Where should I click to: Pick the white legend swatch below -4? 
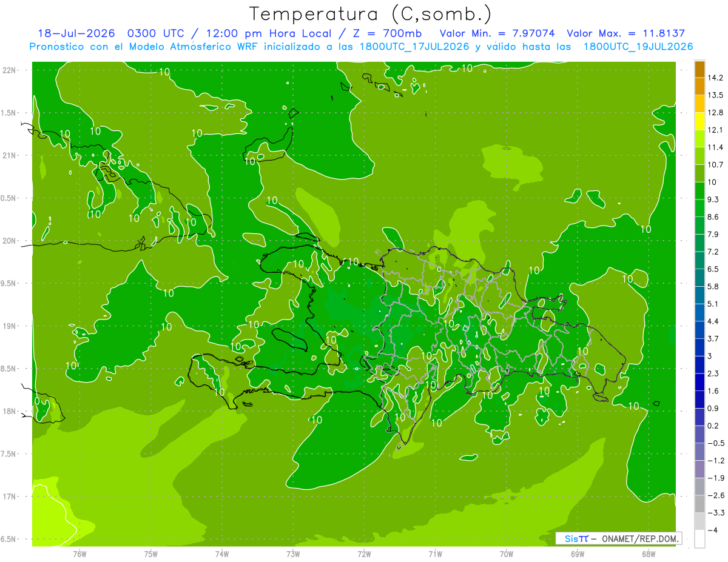click(699, 538)
